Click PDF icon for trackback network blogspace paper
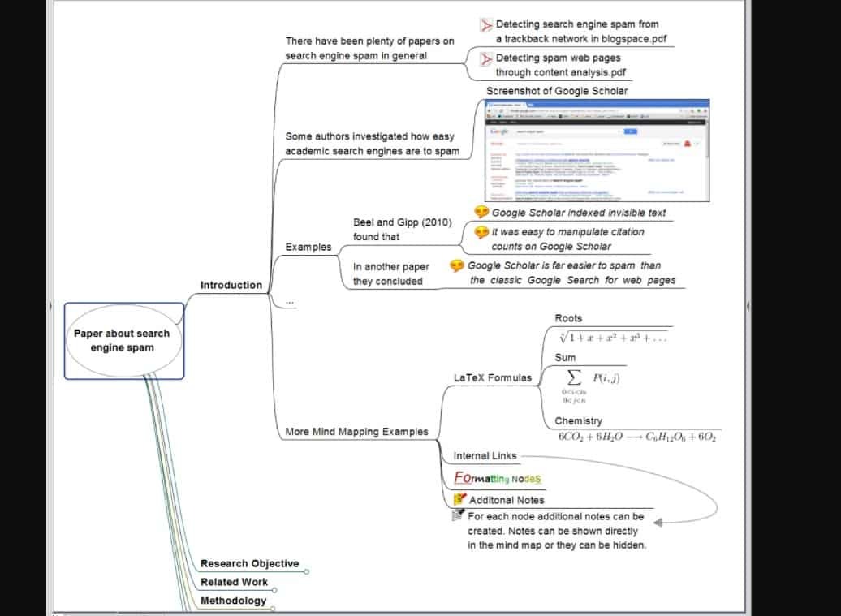Screen dimensions: 841x616 tap(486, 25)
